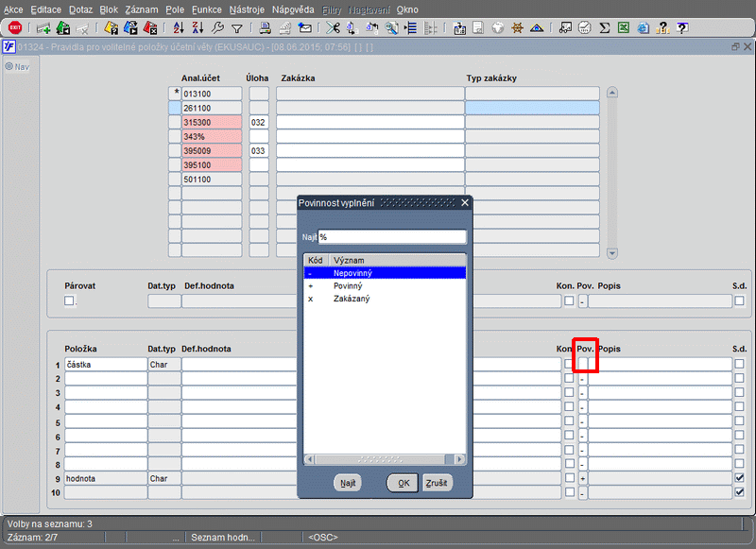Image resolution: width=756 pixels, height=549 pixels.
Task: Untick the S.d. checkbox in row 10
Action: click(x=739, y=492)
